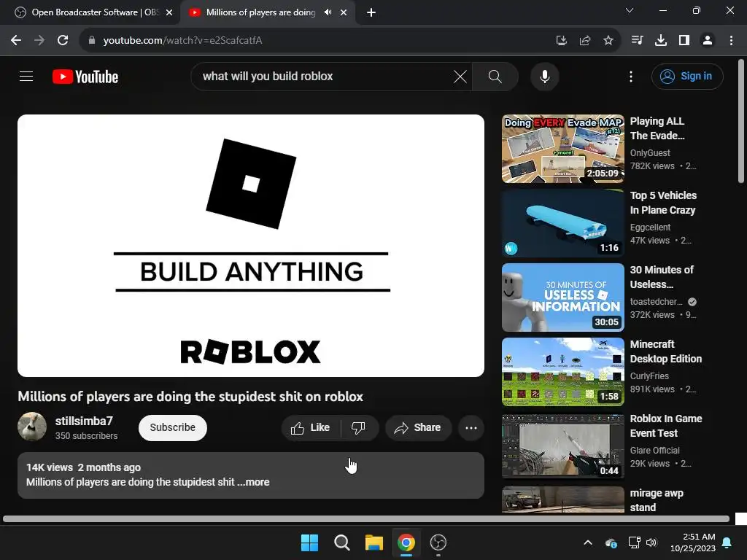This screenshot has width=747, height=560.
Task: Share the video
Action: coord(418,427)
